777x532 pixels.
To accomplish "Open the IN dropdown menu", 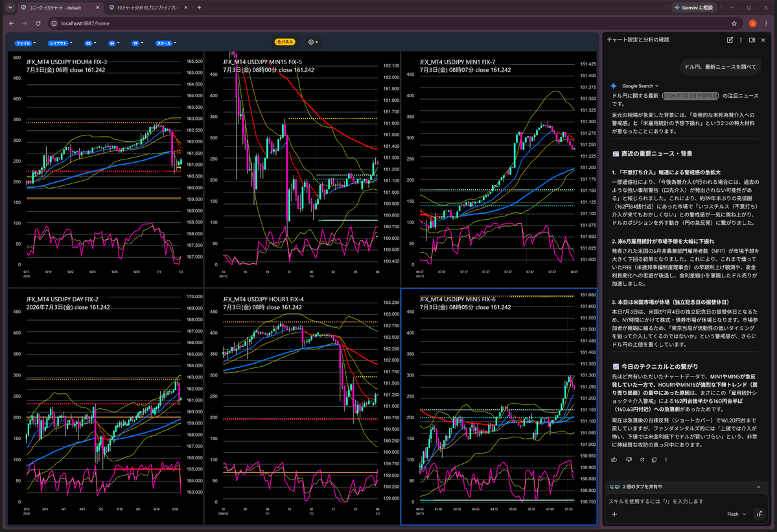I will (113, 43).
